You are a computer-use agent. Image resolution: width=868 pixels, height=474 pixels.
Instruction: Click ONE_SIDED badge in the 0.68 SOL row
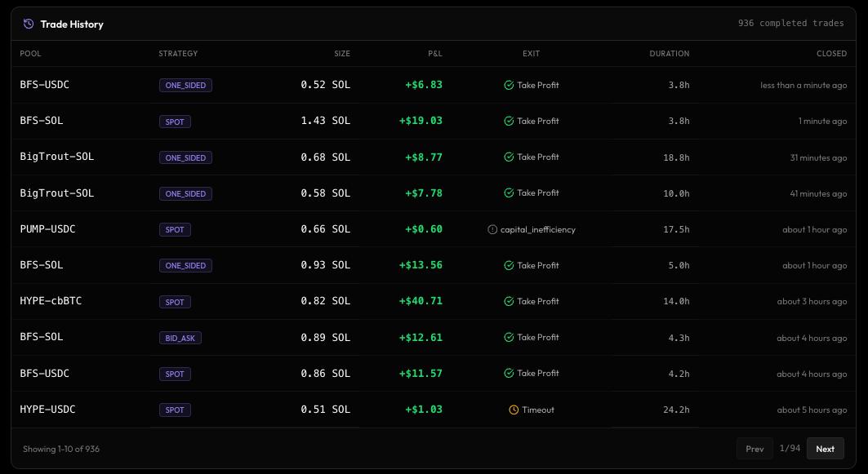[185, 157]
